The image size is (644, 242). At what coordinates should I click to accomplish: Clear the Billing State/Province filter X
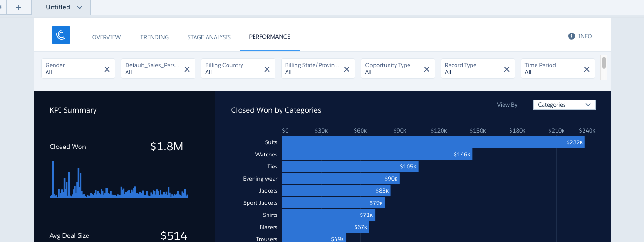[x=347, y=69]
